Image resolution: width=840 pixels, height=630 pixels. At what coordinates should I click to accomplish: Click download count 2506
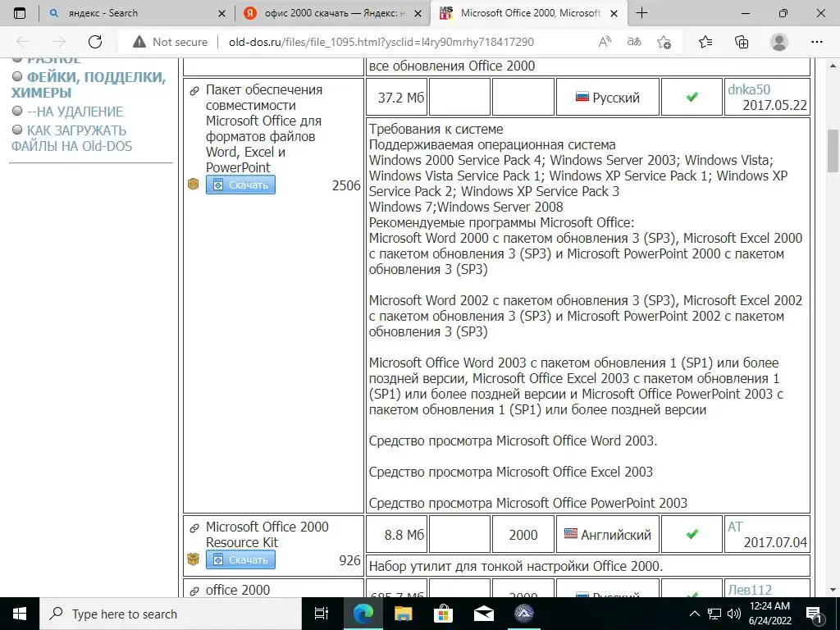click(x=346, y=185)
